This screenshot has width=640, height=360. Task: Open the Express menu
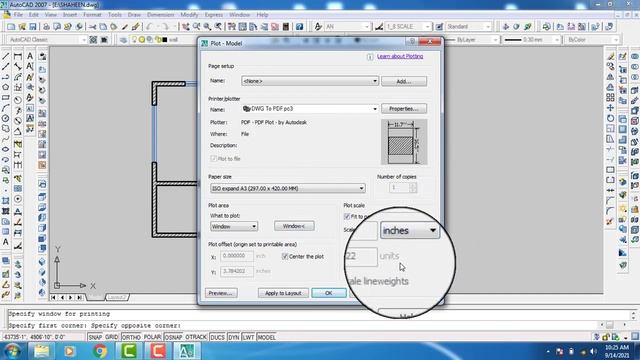pyautogui.click(x=214, y=15)
